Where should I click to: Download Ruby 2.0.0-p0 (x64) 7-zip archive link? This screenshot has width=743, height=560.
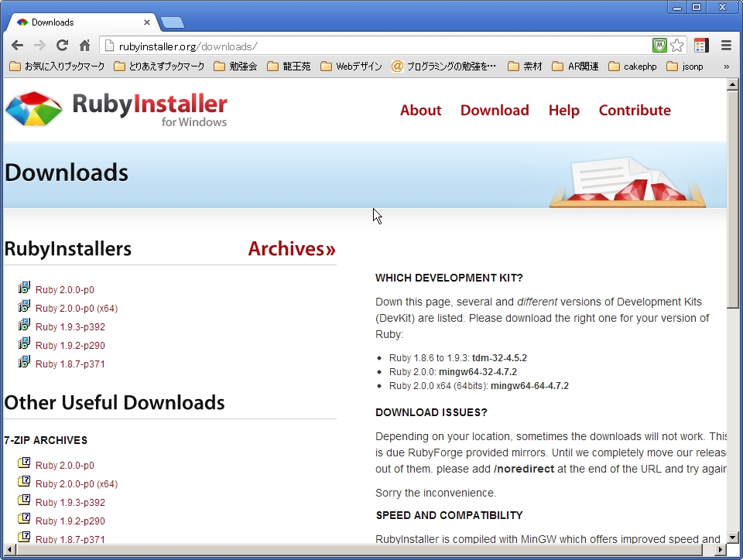(x=77, y=483)
